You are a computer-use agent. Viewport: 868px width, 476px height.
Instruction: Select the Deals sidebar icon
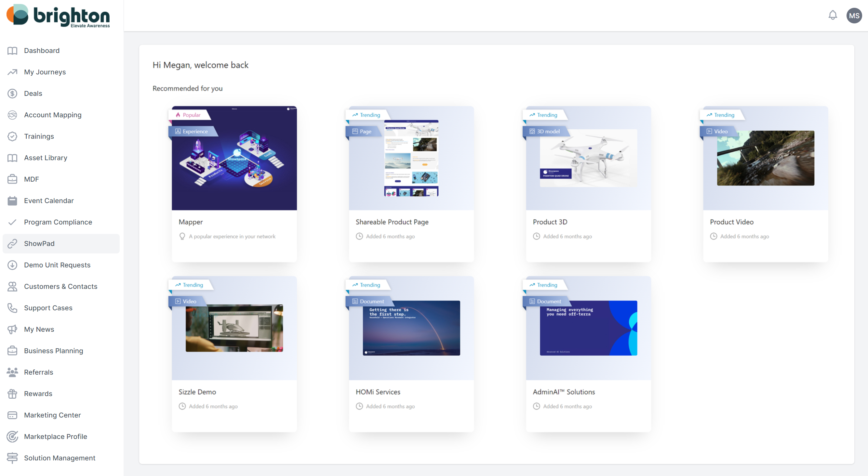[12, 93]
